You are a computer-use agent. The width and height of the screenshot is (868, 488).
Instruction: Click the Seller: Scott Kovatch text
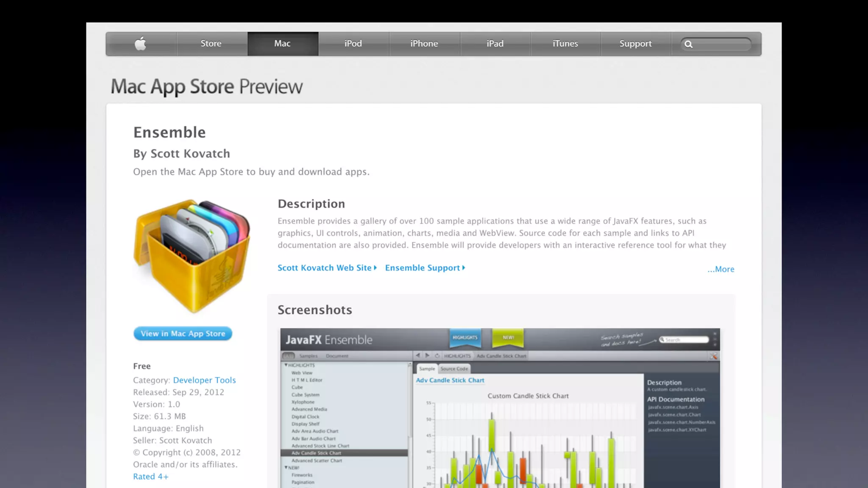172,440
